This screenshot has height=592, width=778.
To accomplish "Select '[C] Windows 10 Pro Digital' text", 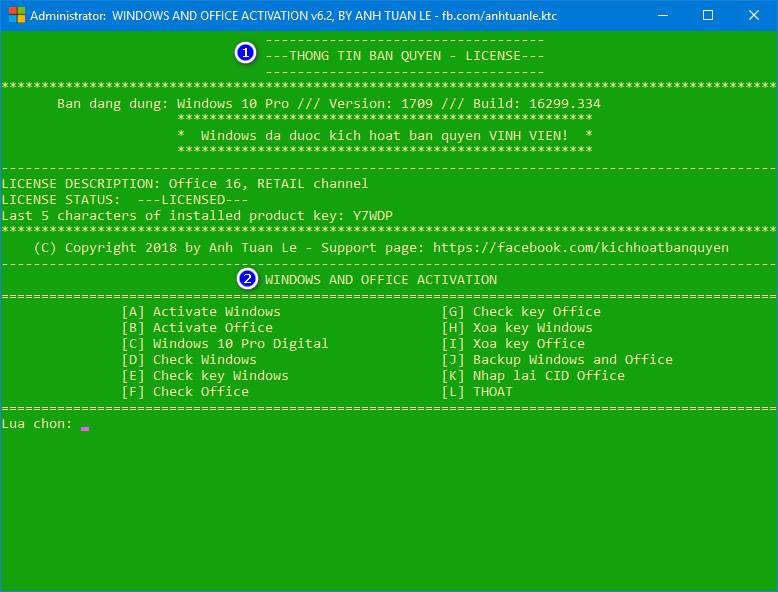I will 225,343.
